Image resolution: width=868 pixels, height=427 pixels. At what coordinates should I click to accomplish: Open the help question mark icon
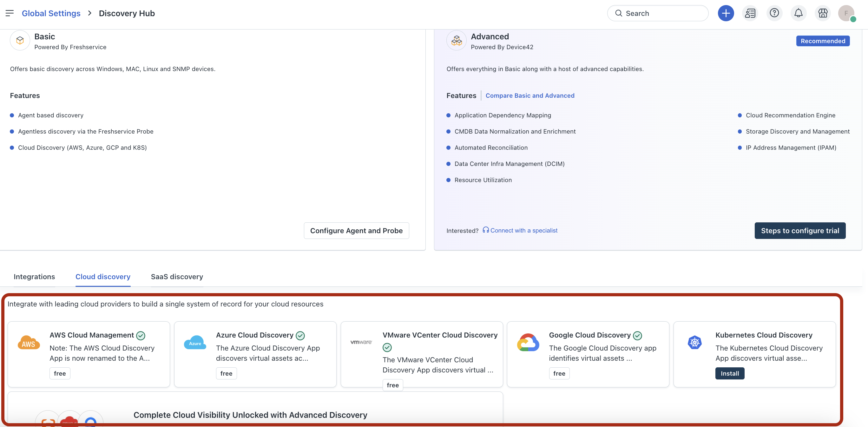(x=774, y=13)
